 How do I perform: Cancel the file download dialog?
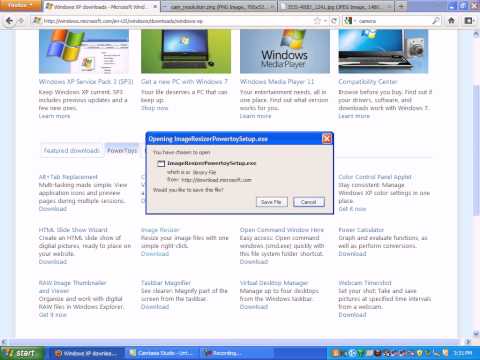(x=308, y=202)
